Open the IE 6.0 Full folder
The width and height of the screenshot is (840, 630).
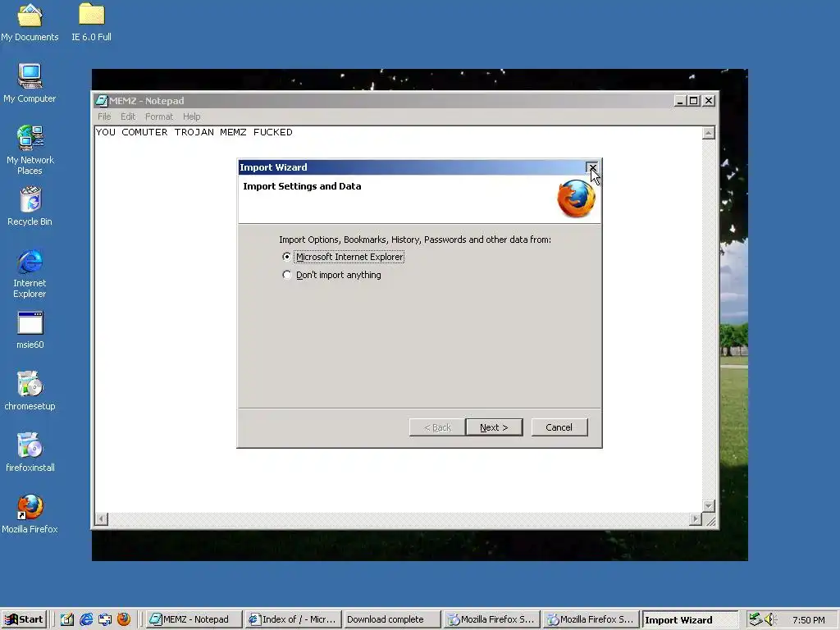(91, 22)
